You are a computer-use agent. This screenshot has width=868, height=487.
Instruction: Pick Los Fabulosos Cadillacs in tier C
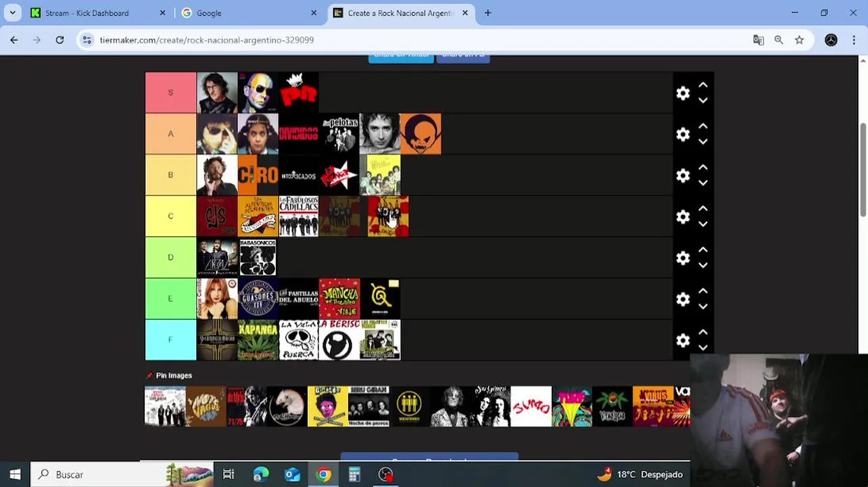[x=298, y=216]
